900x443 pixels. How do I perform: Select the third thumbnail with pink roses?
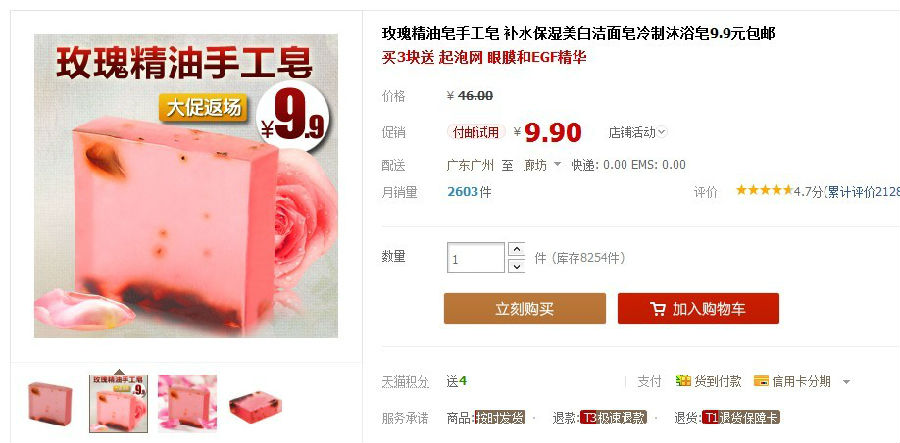click(187, 403)
